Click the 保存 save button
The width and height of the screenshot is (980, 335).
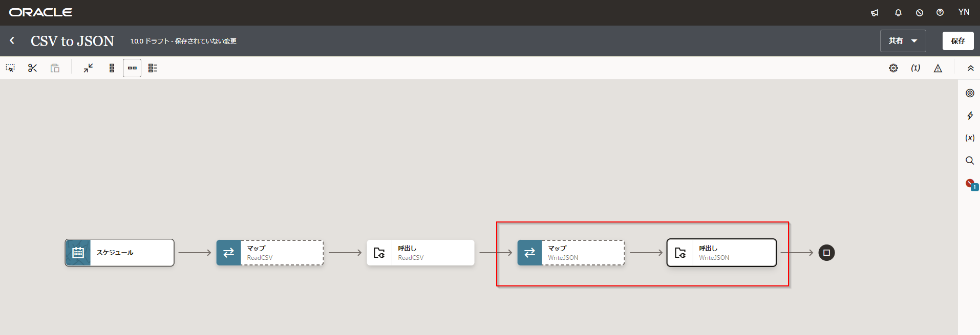pyautogui.click(x=957, y=41)
